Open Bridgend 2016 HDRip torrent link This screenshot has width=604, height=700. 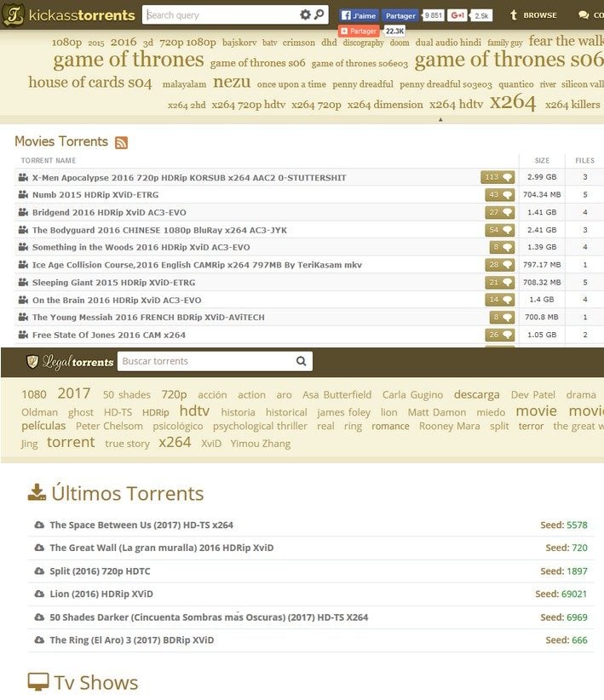click(109, 212)
